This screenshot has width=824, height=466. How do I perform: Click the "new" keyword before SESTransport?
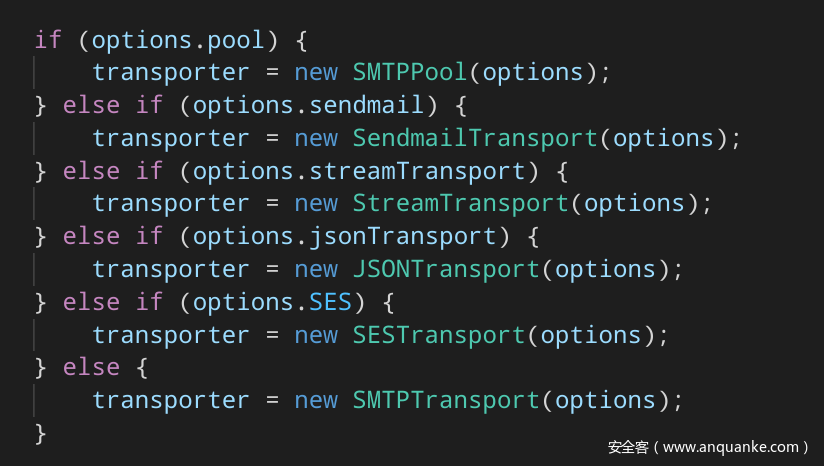tap(316, 334)
